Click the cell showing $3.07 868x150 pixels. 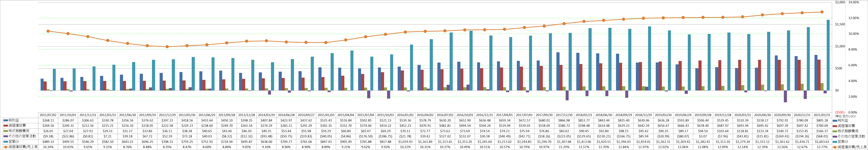(x=703, y=136)
